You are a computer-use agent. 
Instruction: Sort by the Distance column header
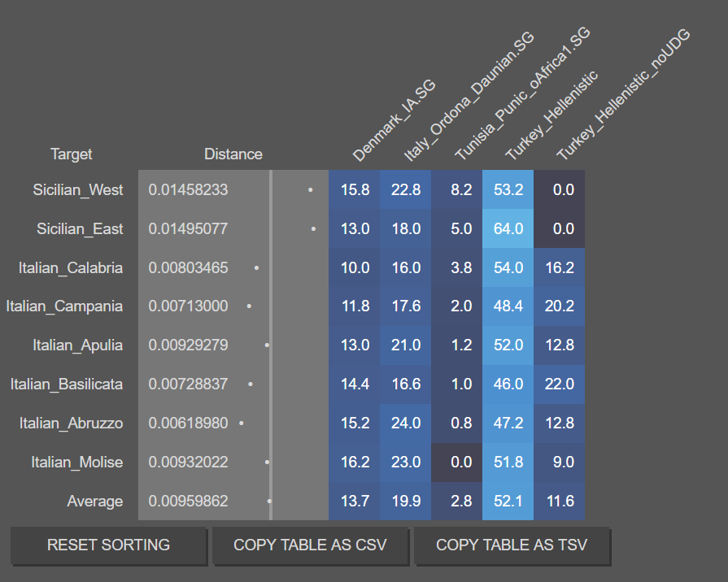[233, 154]
